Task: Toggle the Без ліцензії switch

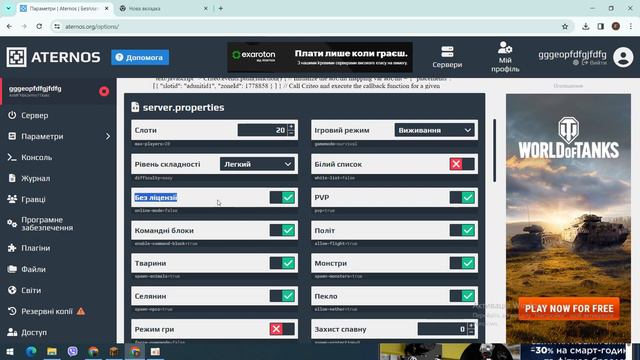Action: click(282, 198)
